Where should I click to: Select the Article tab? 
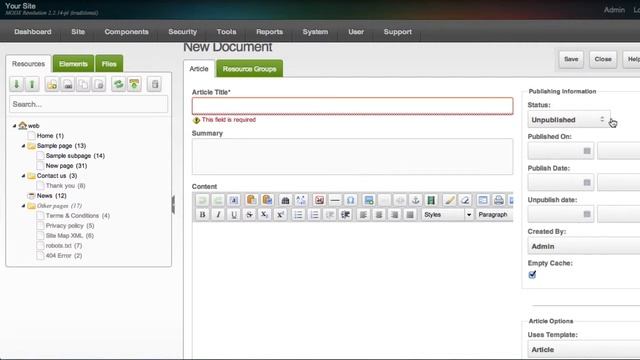click(199, 69)
